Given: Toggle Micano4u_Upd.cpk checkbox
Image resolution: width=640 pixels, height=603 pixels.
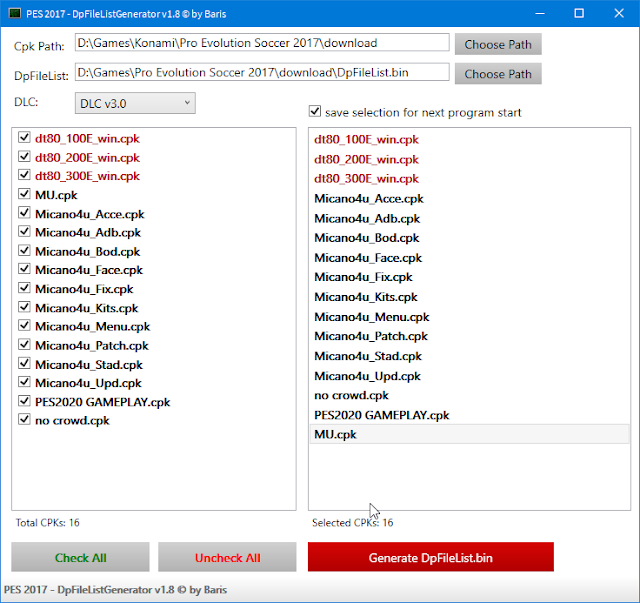Looking at the screenshot, I should 24,382.
